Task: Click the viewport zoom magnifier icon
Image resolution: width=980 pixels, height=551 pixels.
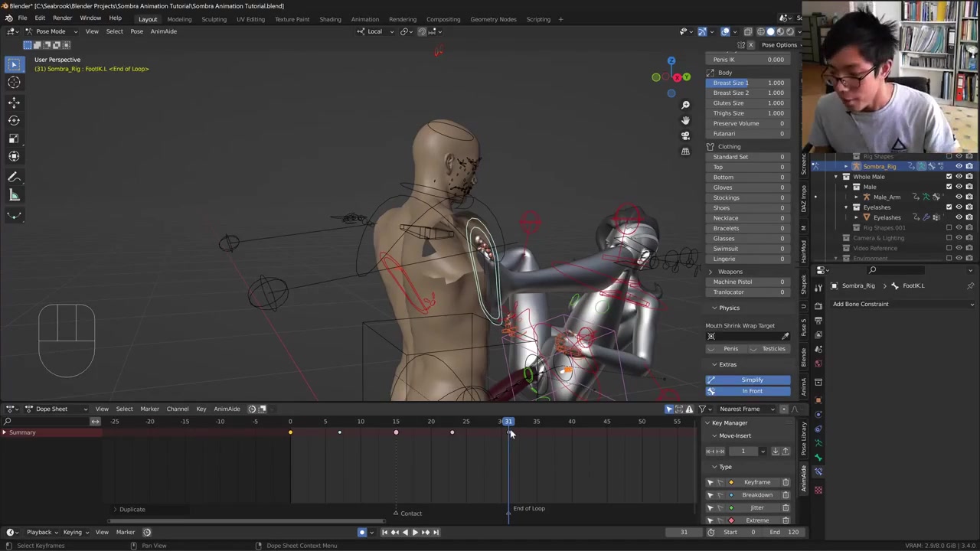Action: pyautogui.click(x=685, y=105)
